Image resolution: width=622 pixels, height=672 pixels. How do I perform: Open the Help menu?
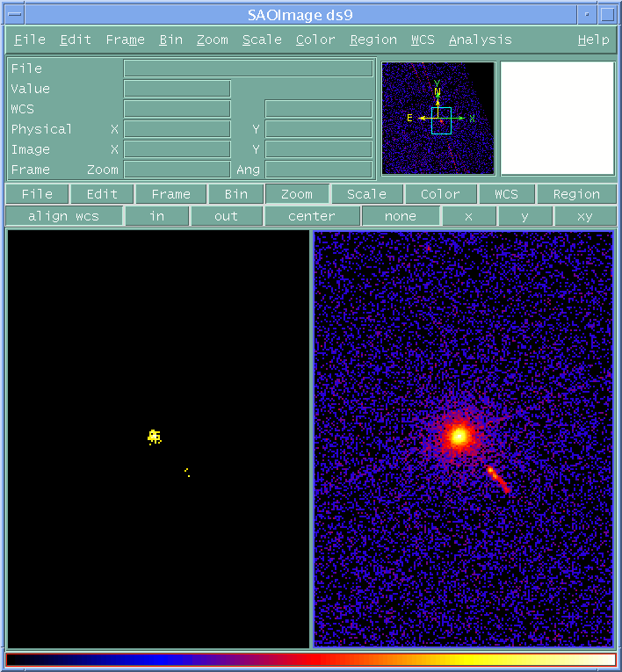(x=593, y=40)
